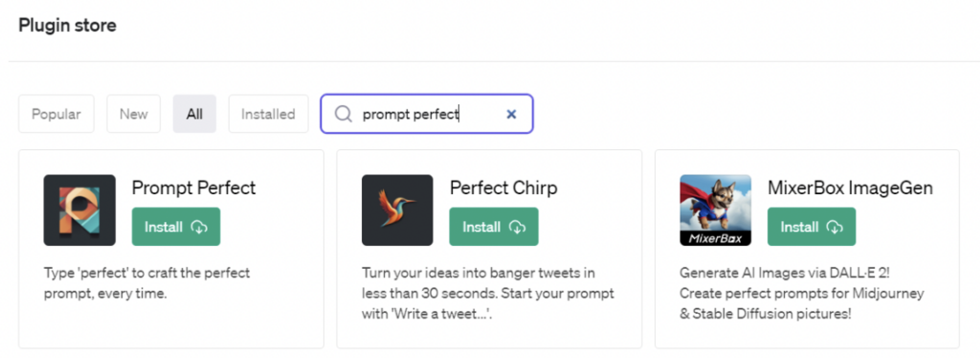Image resolution: width=980 pixels, height=358 pixels.
Task: Click the Prompt Perfect title text
Action: click(x=193, y=188)
